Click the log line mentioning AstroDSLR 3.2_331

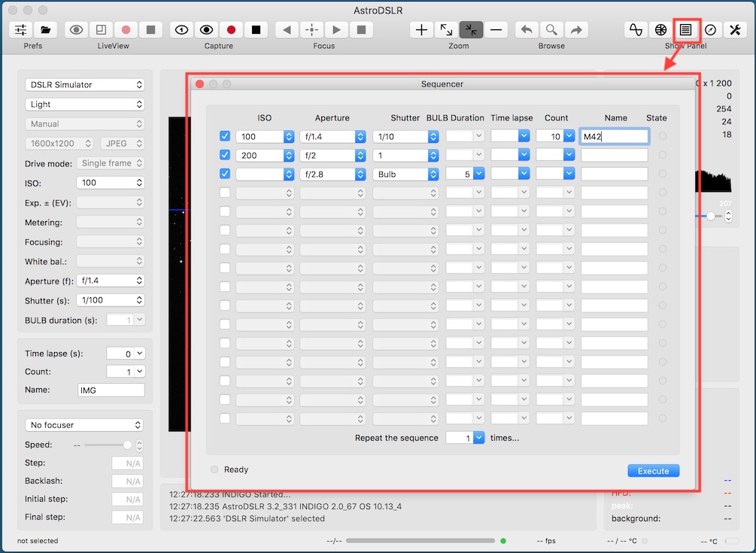285,506
